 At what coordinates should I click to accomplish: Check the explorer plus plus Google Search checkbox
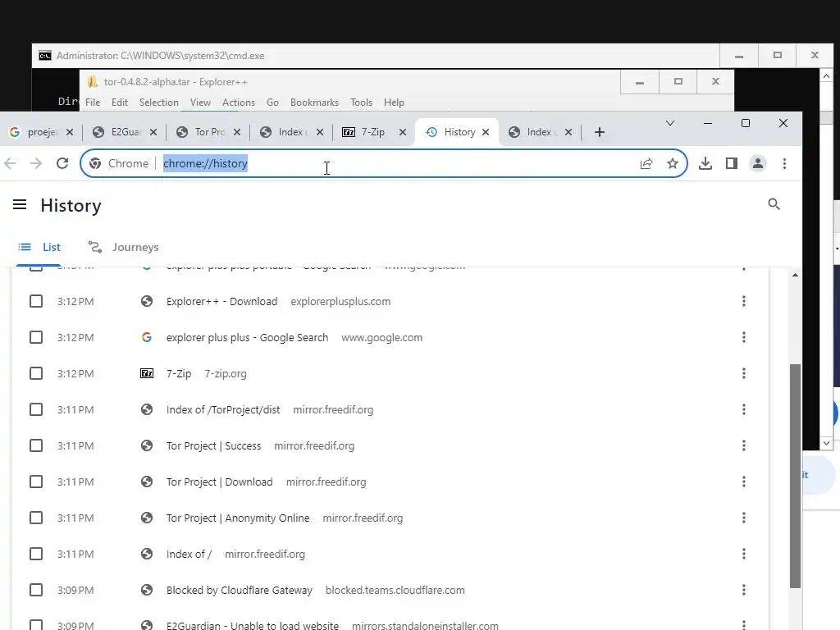pyautogui.click(x=36, y=337)
